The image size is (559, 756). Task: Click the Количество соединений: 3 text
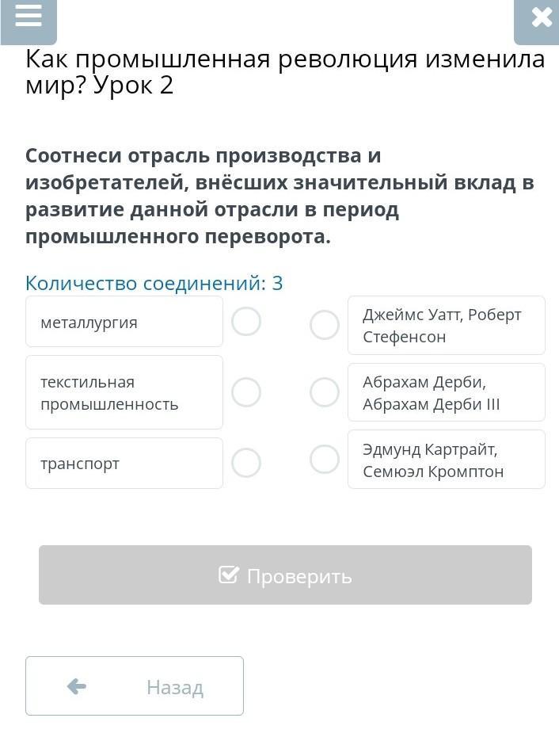click(x=154, y=283)
